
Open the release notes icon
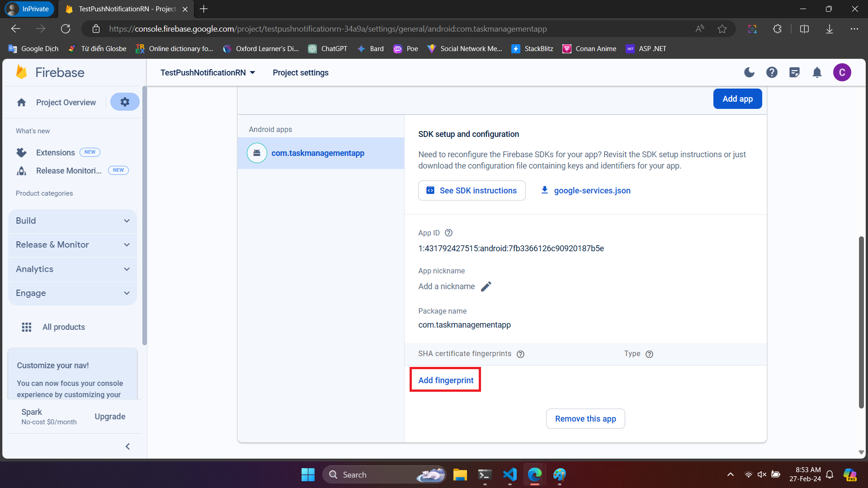point(794,72)
